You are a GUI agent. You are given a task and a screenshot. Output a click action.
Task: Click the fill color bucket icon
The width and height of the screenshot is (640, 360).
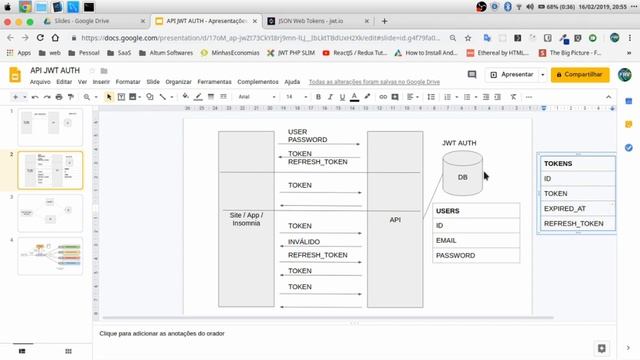(x=186, y=97)
